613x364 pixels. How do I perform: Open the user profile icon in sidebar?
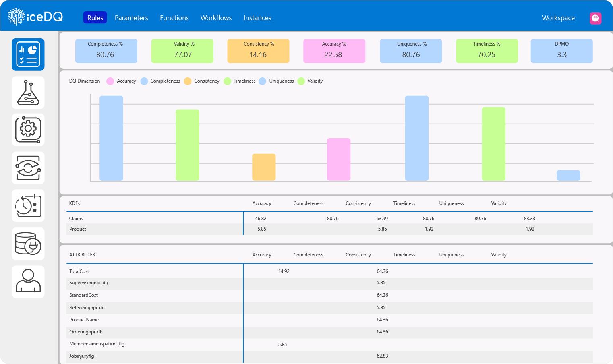pyautogui.click(x=28, y=281)
